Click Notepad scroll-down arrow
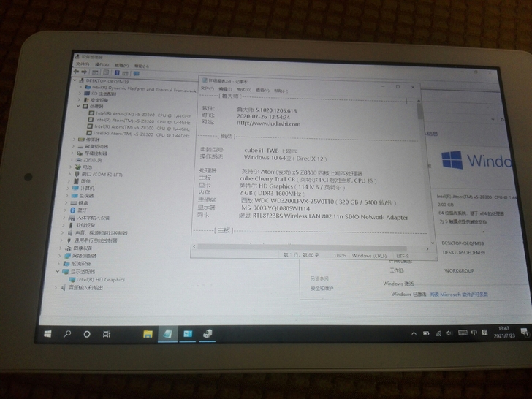 click(x=433, y=243)
